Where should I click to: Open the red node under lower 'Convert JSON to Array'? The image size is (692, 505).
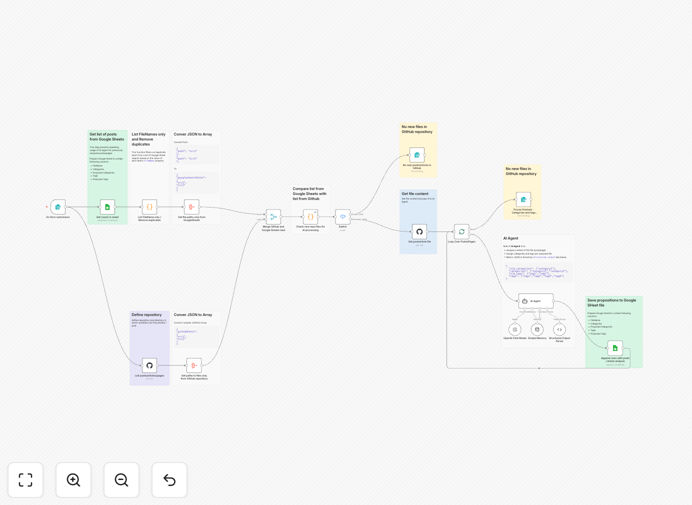194,366
